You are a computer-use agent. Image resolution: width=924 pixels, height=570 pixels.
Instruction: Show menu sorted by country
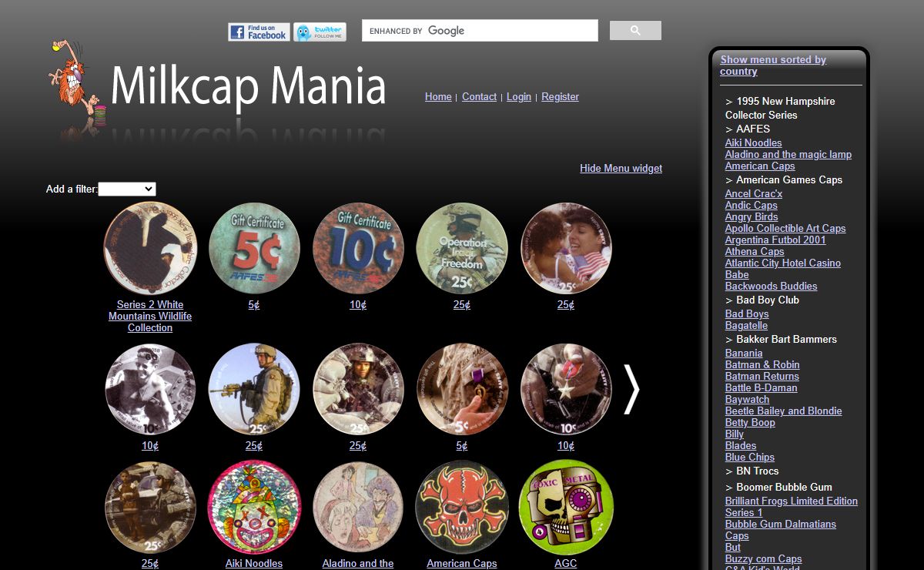[x=773, y=65]
